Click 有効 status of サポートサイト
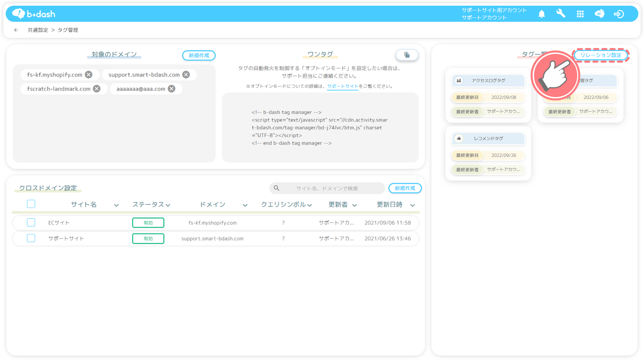Viewport: 644px width, 362px height. coord(148,238)
